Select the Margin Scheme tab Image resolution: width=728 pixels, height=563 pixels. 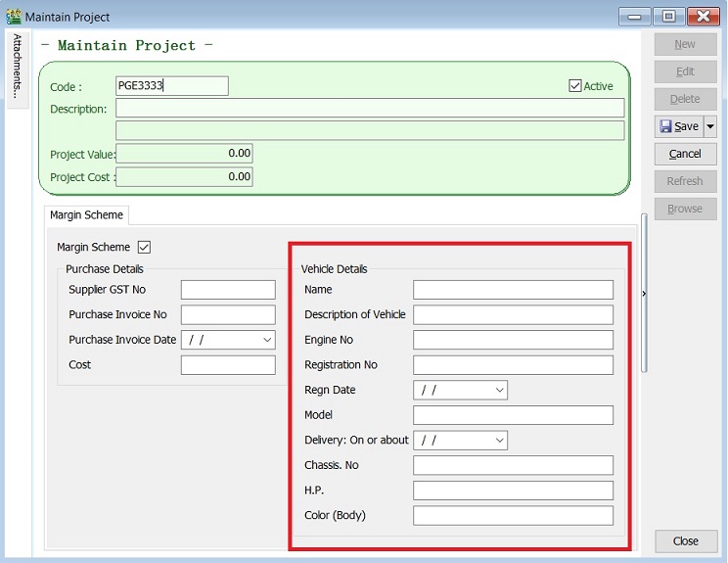[x=87, y=215]
